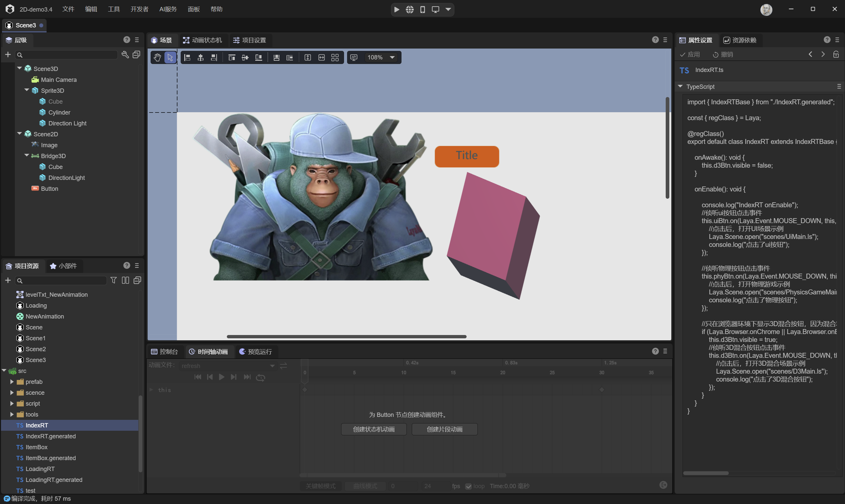Screen dimensions: 845x504
Task: Expand the script folder
Action: tap(12, 403)
